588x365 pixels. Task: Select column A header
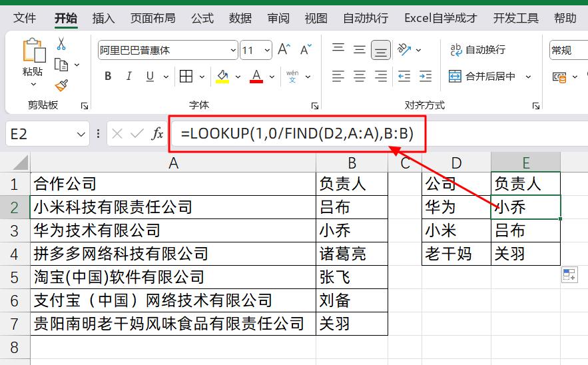173,163
